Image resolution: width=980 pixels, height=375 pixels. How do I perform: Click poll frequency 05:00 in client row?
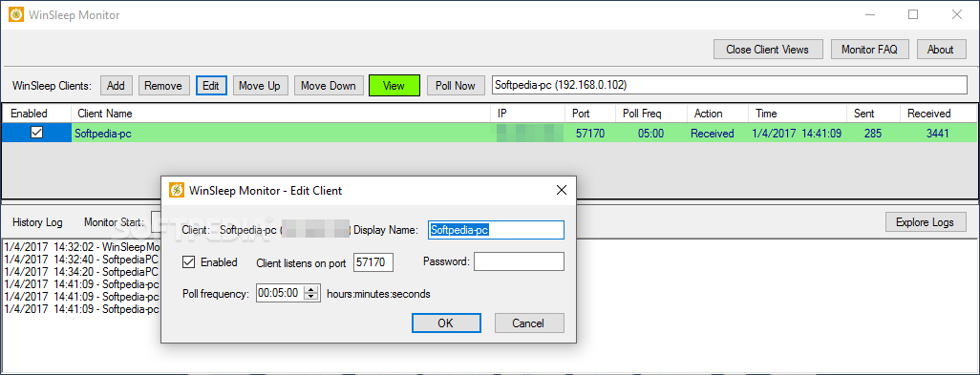point(650,133)
